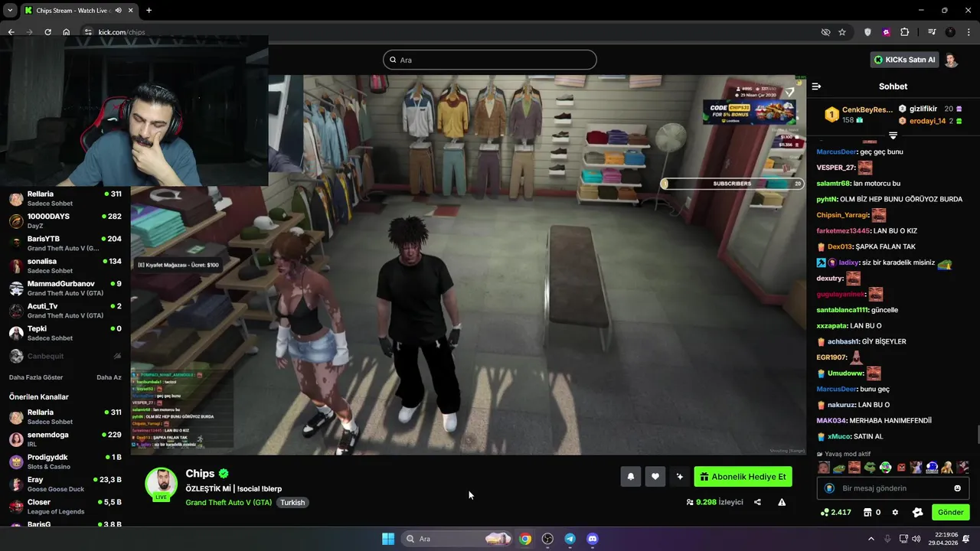Click the chat identity badge in message box
Image resolution: width=980 pixels, height=551 pixels.
pos(829,488)
